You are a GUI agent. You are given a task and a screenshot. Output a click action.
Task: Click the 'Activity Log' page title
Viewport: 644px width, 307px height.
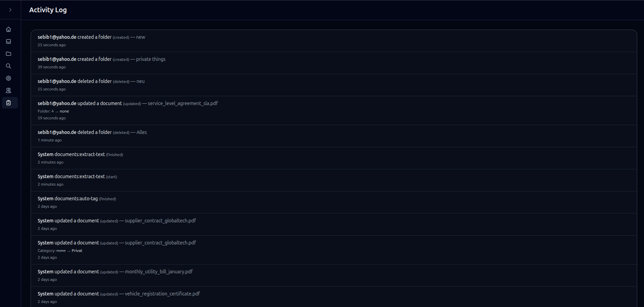click(48, 10)
